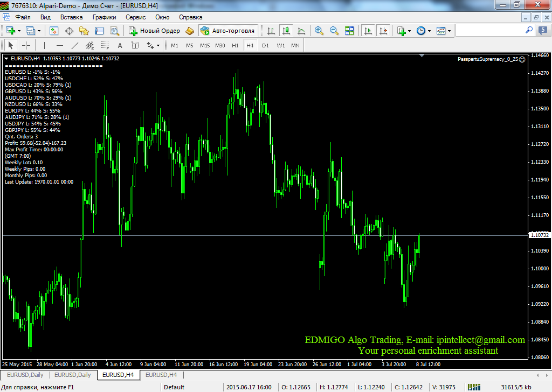Viewport: 552px width, 392px height.
Task: Open the Сервис menu
Action: (135, 17)
